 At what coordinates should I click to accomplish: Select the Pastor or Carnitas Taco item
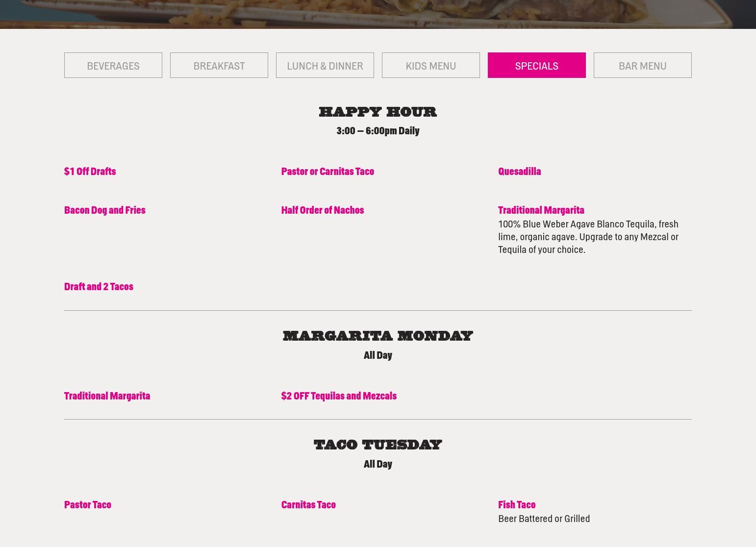click(x=328, y=171)
